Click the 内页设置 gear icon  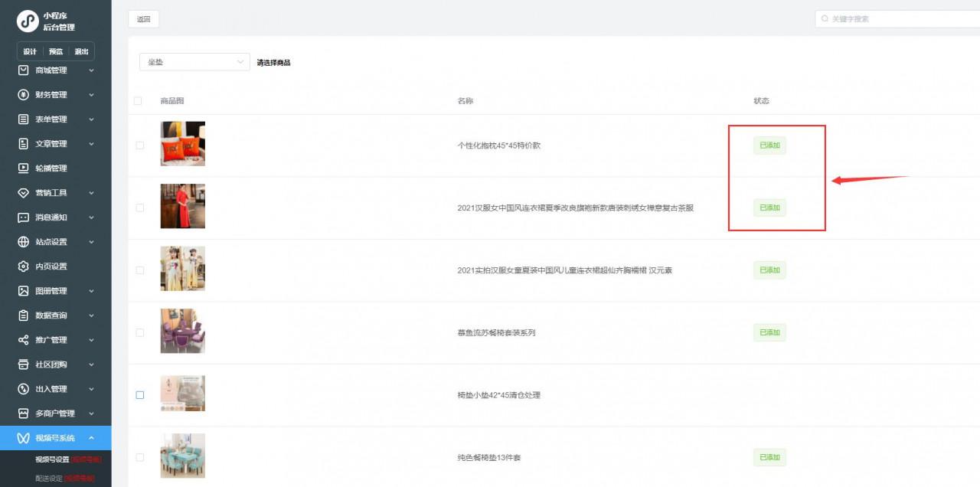(x=23, y=266)
